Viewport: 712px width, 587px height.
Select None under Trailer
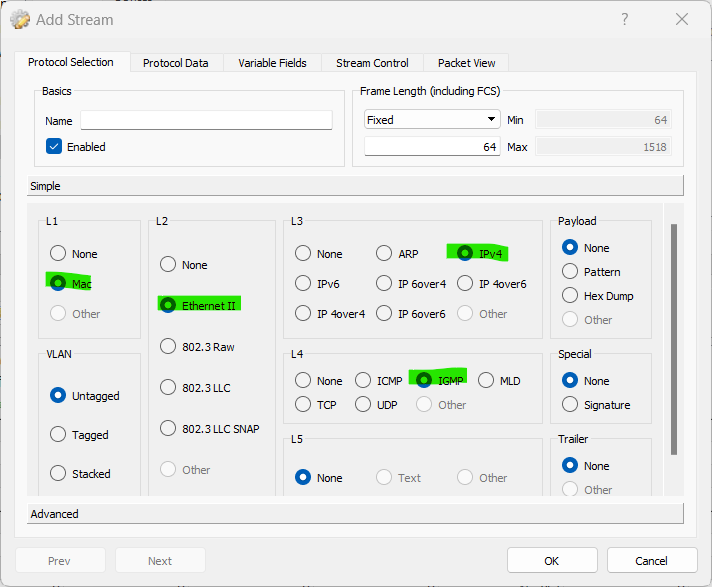(586, 465)
